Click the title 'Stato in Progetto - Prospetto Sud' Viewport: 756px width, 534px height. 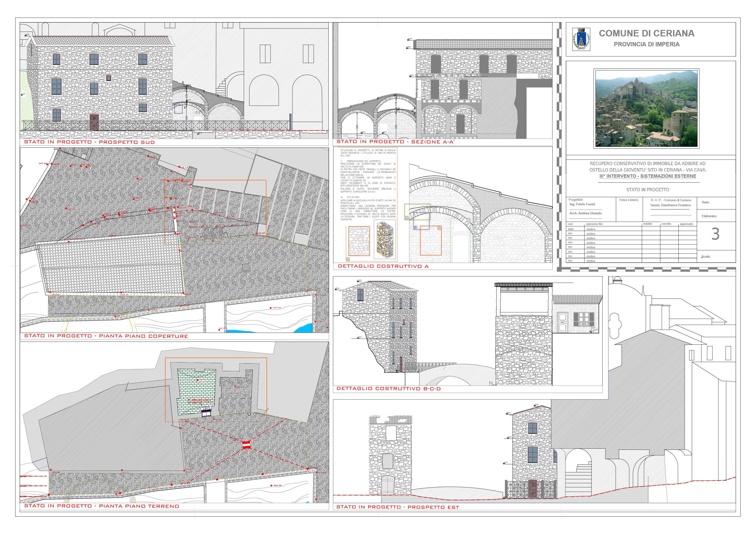[x=89, y=142]
